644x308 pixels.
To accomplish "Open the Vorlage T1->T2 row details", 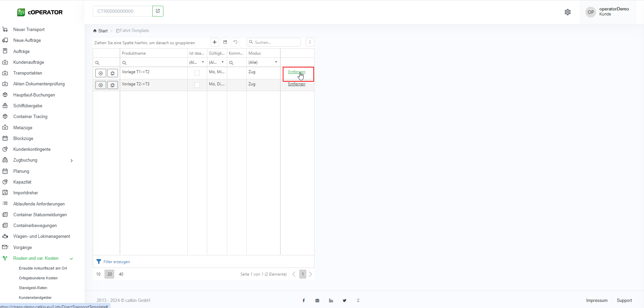I will tap(101, 73).
